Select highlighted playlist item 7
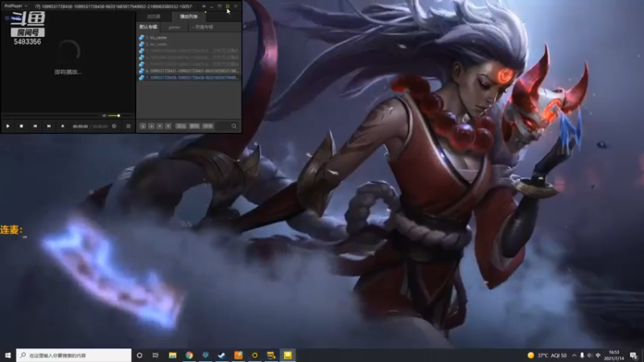Viewport: 644px width, 362px height. coord(189,77)
